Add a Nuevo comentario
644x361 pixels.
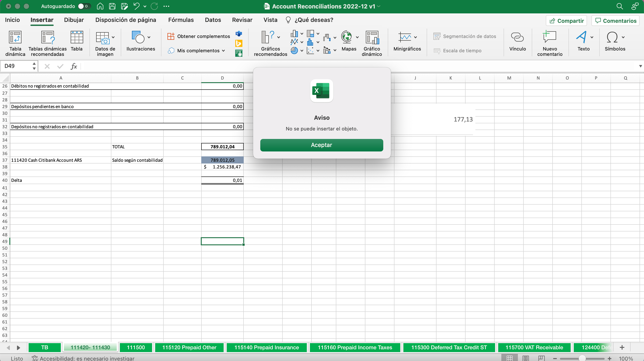[549, 38]
